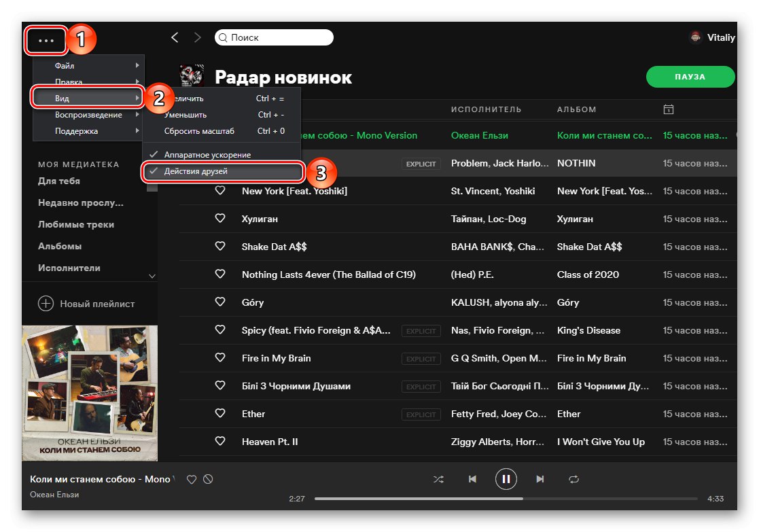Open Исполнители in library
The image size is (759, 532).
69,268
